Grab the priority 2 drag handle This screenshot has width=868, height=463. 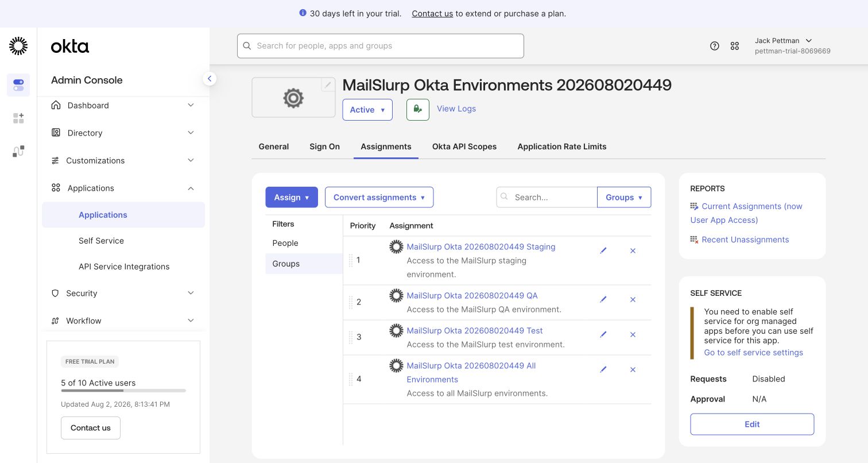coord(351,302)
